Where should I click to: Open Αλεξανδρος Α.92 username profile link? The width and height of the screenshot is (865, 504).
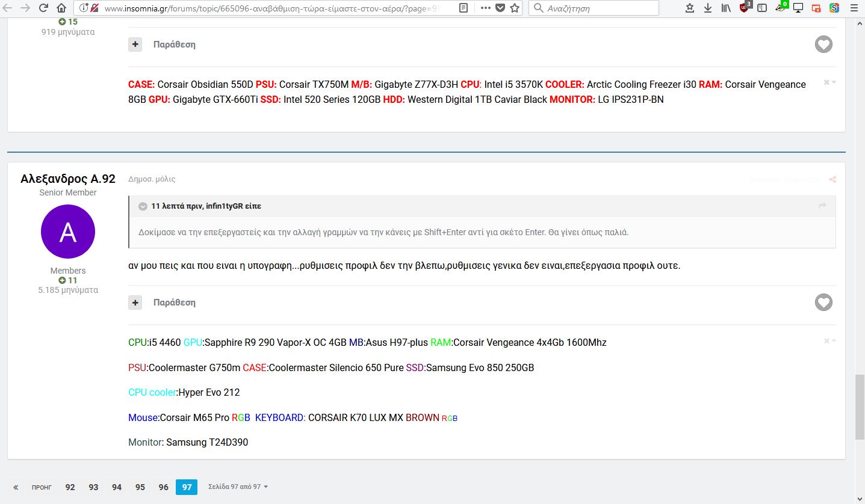coord(68,179)
